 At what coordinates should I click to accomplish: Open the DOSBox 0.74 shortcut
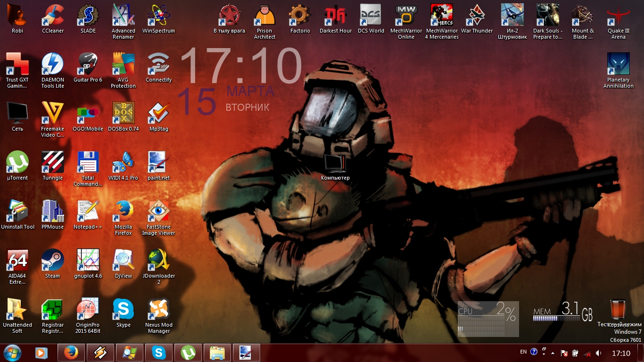tap(123, 114)
